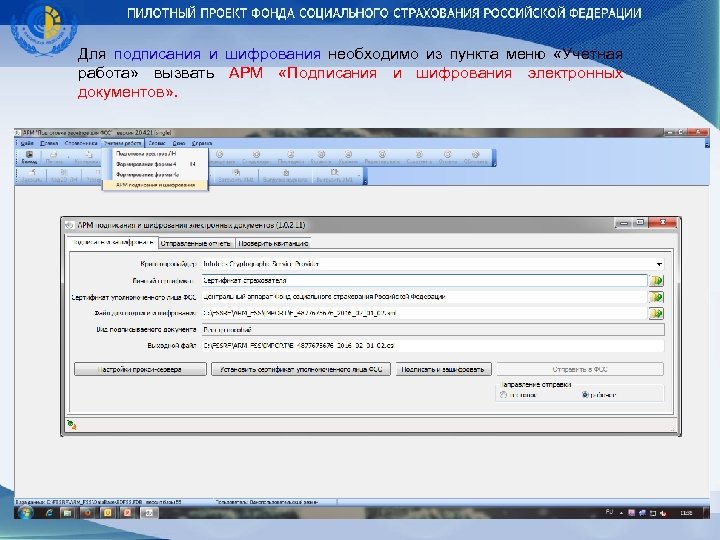Open the Окно menu
This screenshot has width=720, height=540.
pyautogui.click(x=179, y=143)
